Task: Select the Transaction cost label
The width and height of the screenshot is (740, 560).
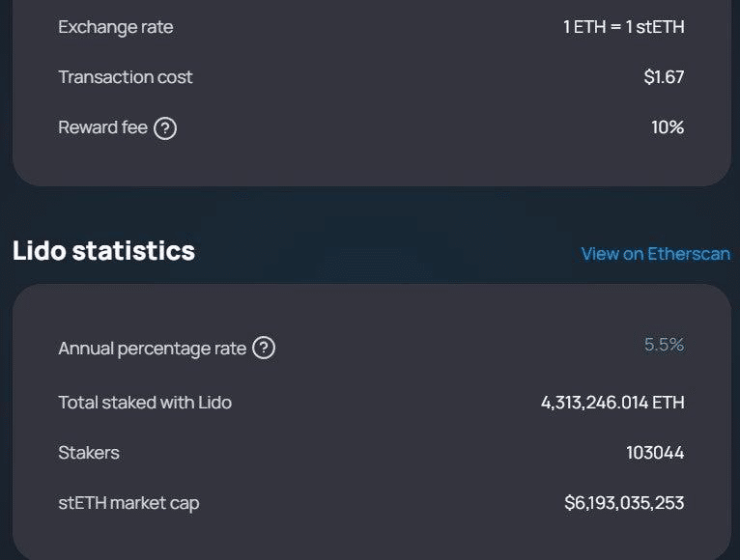Action: (x=126, y=77)
